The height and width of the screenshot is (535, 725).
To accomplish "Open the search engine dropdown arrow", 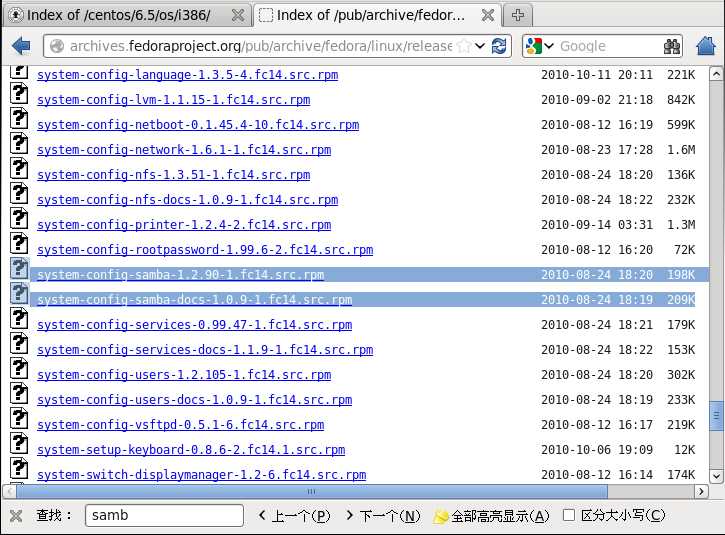I will tap(549, 46).
